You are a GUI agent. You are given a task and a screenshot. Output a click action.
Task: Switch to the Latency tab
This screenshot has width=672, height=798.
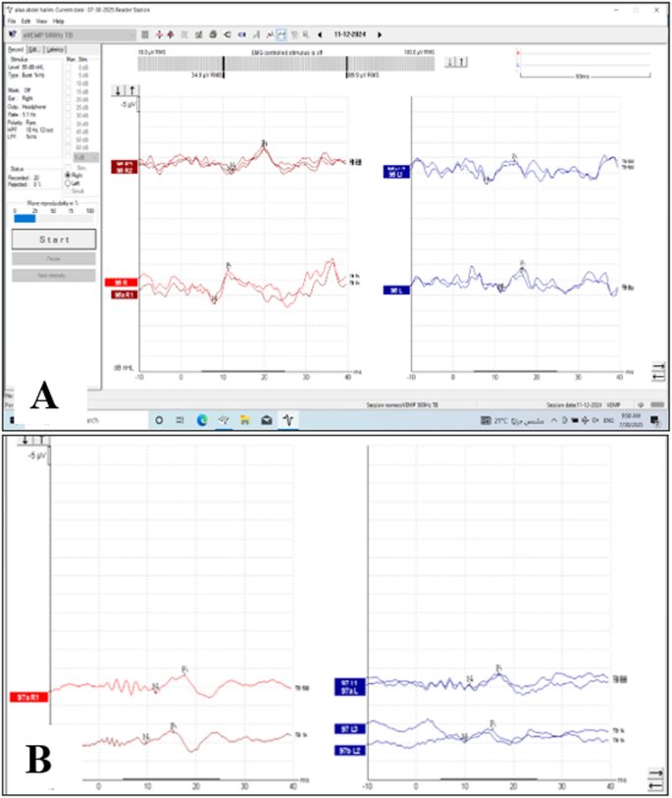tap(56, 48)
